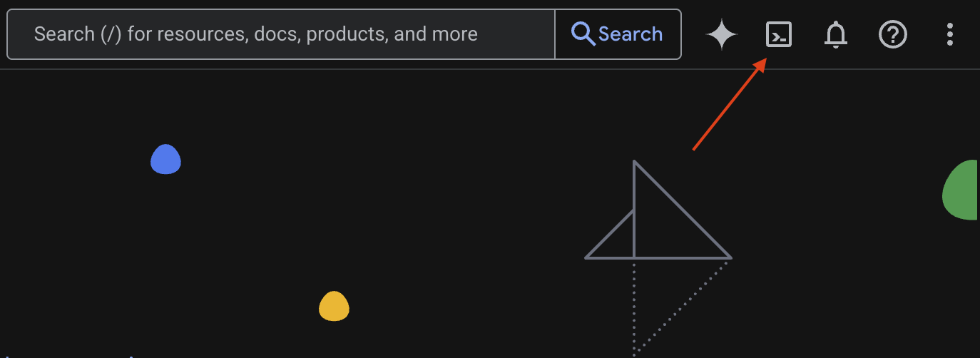Click the diagonal dotted line below triangle
Screen dimensions: 980x358
coord(681,305)
